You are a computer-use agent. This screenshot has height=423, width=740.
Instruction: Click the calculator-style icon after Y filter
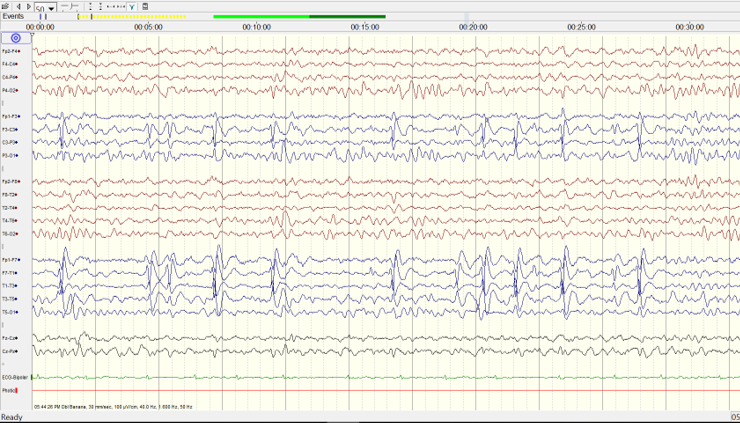pos(145,6)
